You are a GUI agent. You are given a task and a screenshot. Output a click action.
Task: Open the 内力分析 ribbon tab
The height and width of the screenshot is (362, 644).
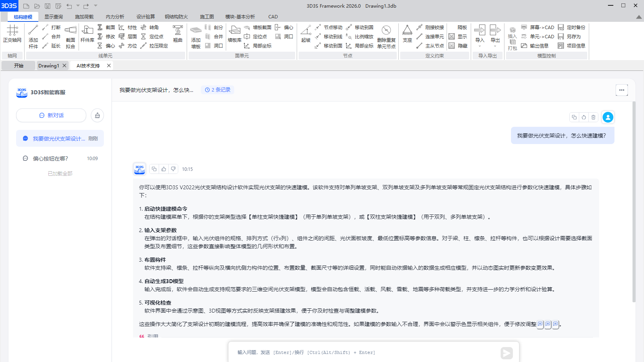115,17
